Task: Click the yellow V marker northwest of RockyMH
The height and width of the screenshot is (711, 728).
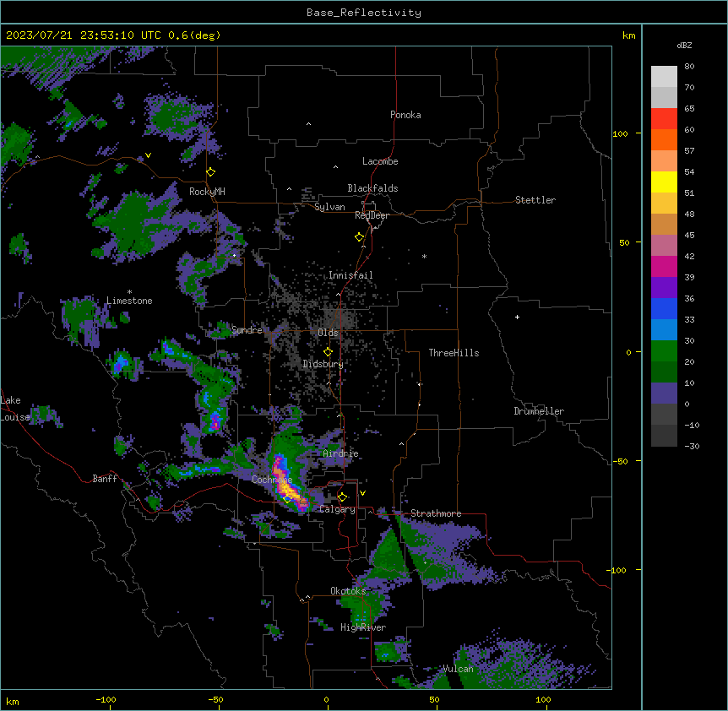Action: 148,155
